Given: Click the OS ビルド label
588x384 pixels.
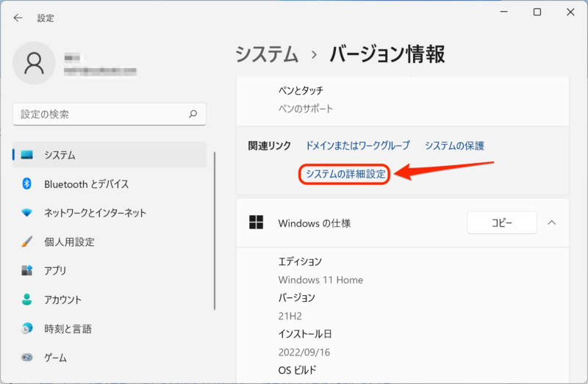Looking at the screenshot, I should pos(298,370).
